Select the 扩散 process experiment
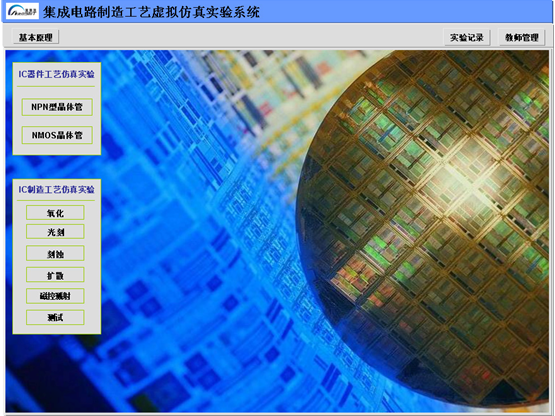The width and height of the screenshot is (555, 416). pos(55,275)
